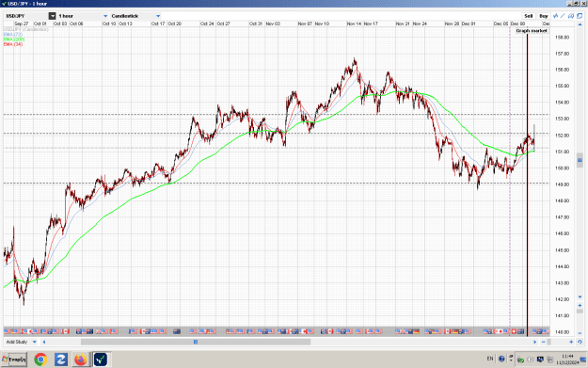Open the blue arrows app in taskbar
This screenshot has height=368, width=588.
[x=60, y=360]
